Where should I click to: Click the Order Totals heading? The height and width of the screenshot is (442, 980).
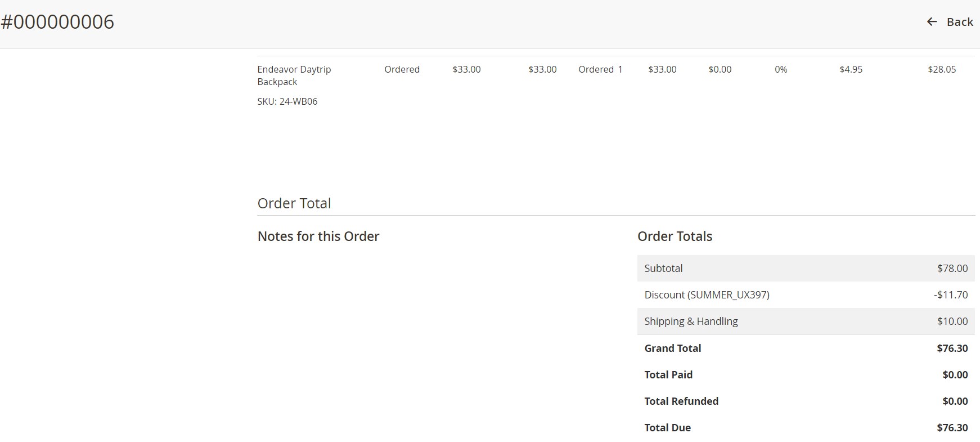[675, 236]
